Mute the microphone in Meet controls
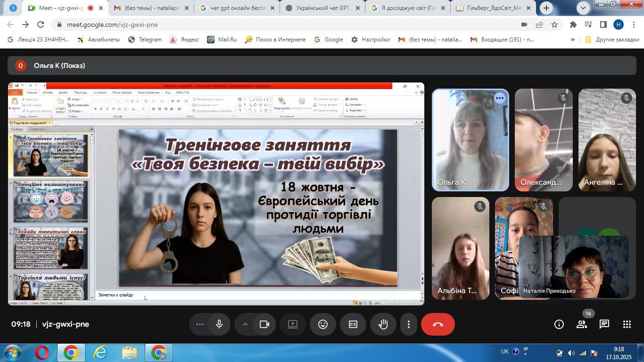This screenshot has width=644, height=362. (219, 324)
